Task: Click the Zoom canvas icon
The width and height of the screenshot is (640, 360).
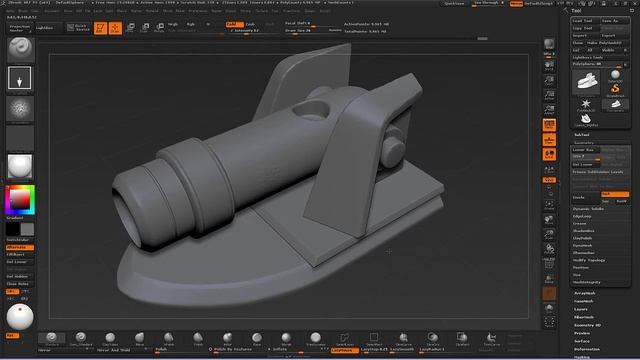Action: (549, 81)
